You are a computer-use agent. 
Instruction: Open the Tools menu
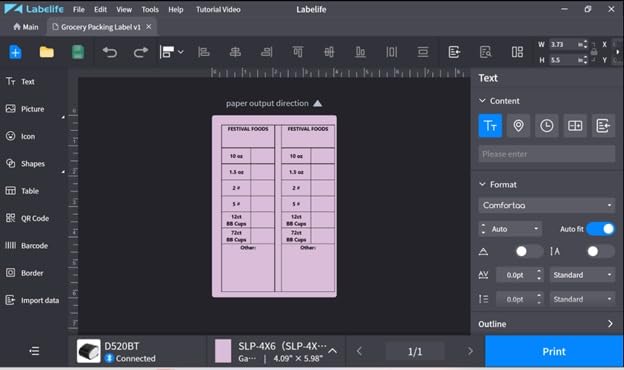(150, 10)
